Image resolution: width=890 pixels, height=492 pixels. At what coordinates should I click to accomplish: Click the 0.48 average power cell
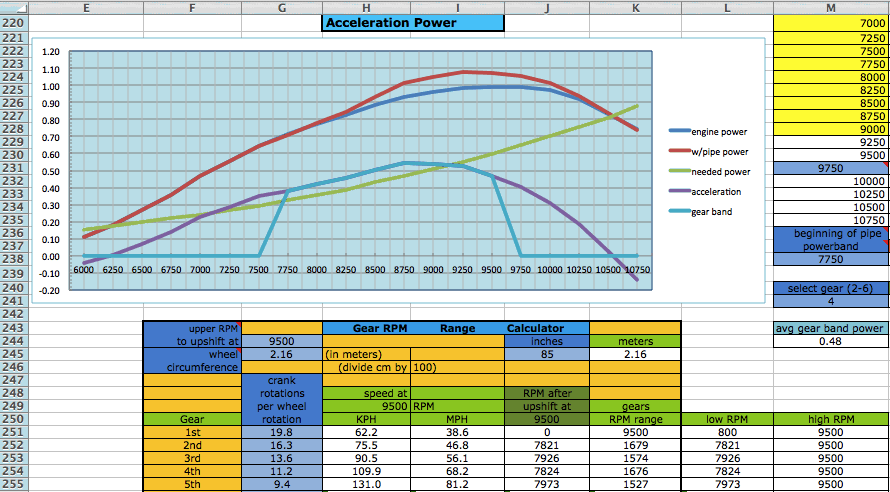(832, 341)
